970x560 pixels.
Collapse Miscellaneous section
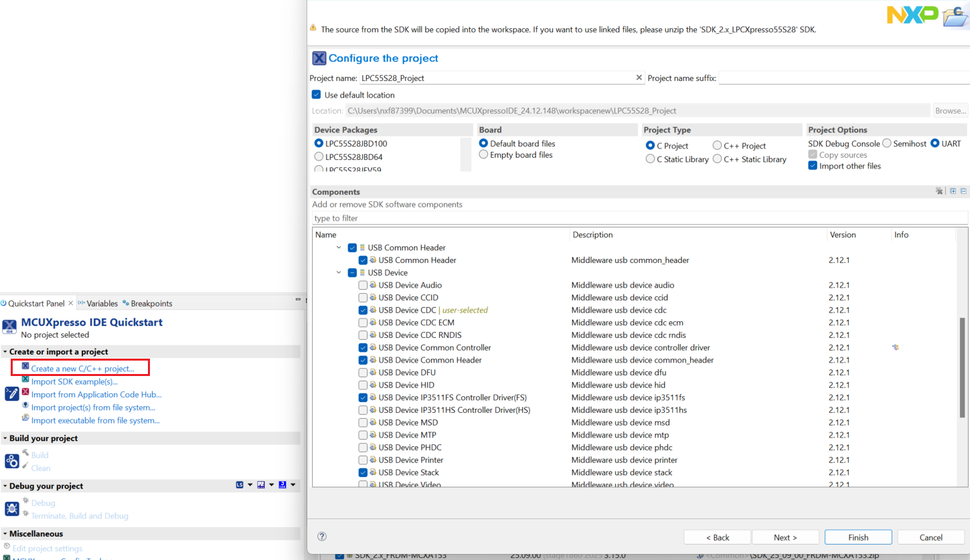pyautogui.click(x=5, y=534)
